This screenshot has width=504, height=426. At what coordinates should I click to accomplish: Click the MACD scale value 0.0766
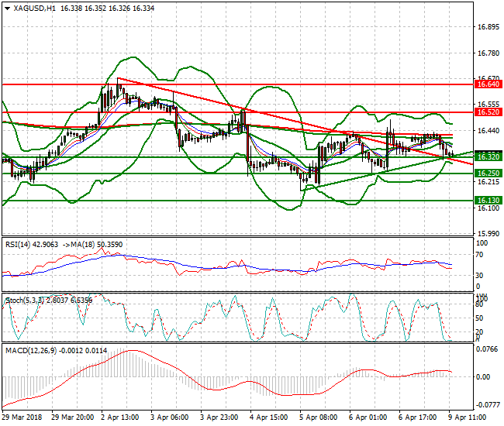[x=488, y=349]
